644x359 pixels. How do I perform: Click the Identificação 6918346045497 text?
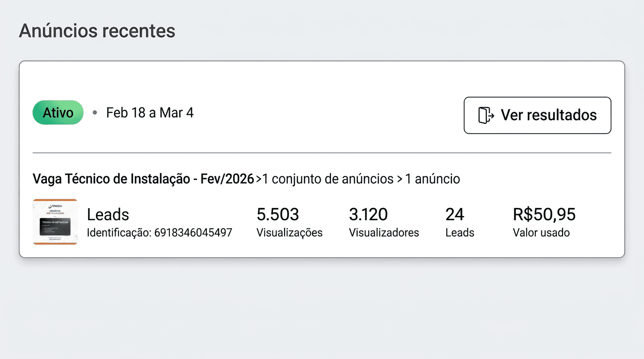pos(159,232)
